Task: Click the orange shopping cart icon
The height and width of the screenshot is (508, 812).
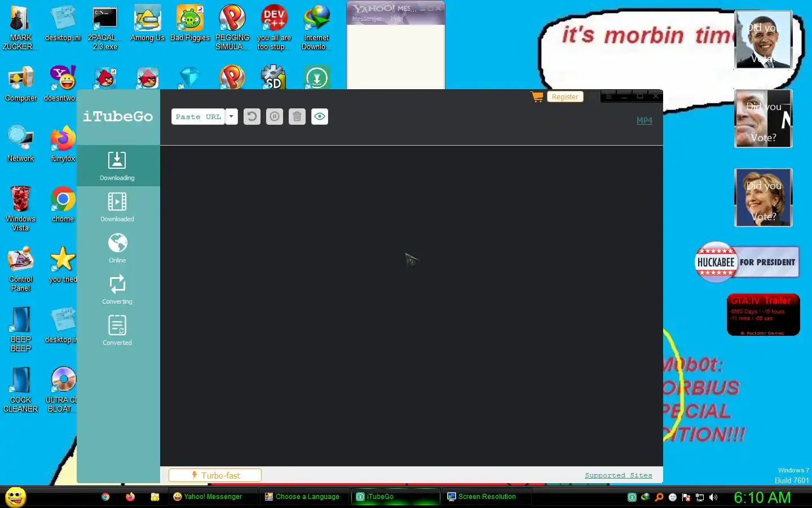Action: 537,97
